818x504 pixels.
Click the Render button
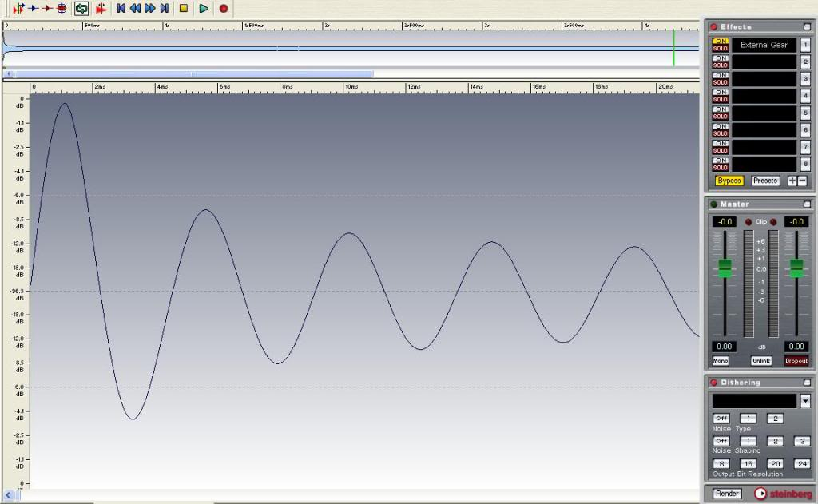[727, 494]
